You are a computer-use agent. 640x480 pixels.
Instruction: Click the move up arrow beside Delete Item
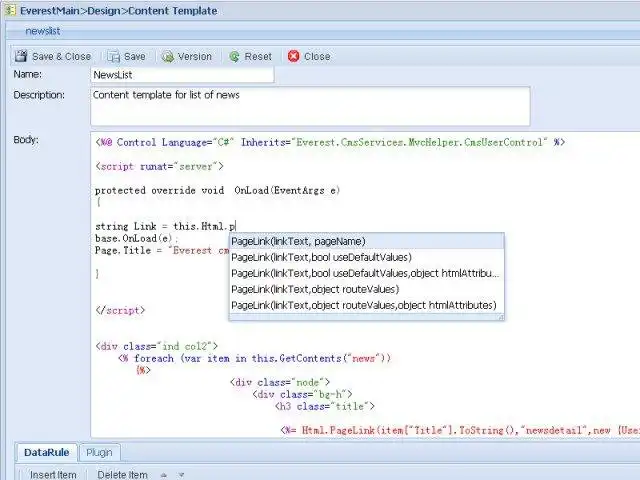click(x=164, y=475)
